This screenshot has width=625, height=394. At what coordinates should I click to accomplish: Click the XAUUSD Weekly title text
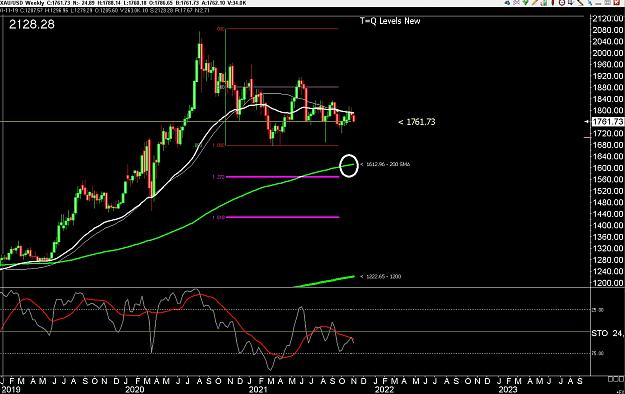21,3
